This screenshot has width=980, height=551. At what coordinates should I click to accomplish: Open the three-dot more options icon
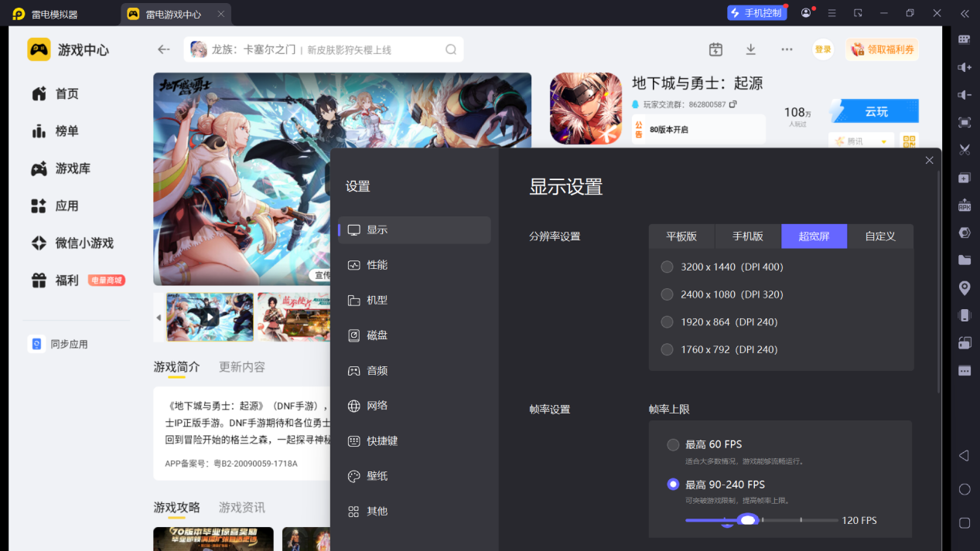[787, 49]
